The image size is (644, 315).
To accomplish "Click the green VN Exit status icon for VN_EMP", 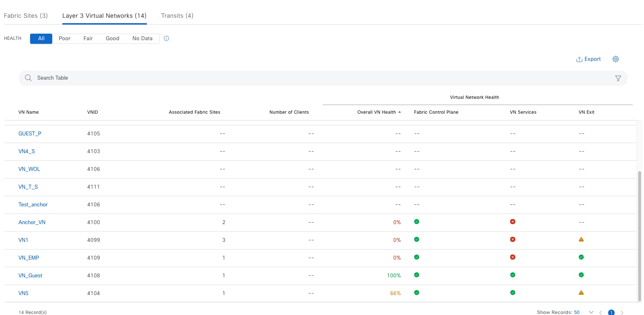I will pos(581,257).
